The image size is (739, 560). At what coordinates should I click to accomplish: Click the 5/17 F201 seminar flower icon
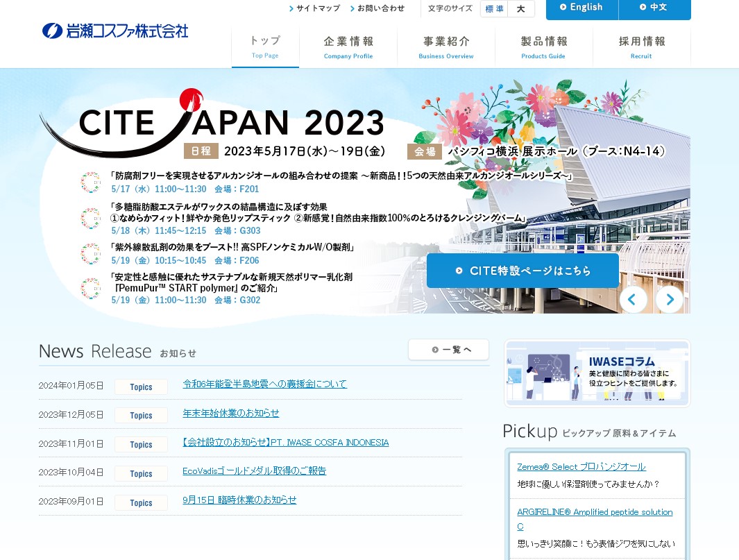90,183
